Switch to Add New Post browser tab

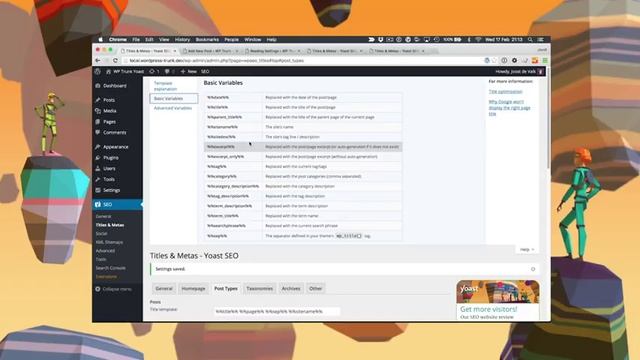pos(210,51)
